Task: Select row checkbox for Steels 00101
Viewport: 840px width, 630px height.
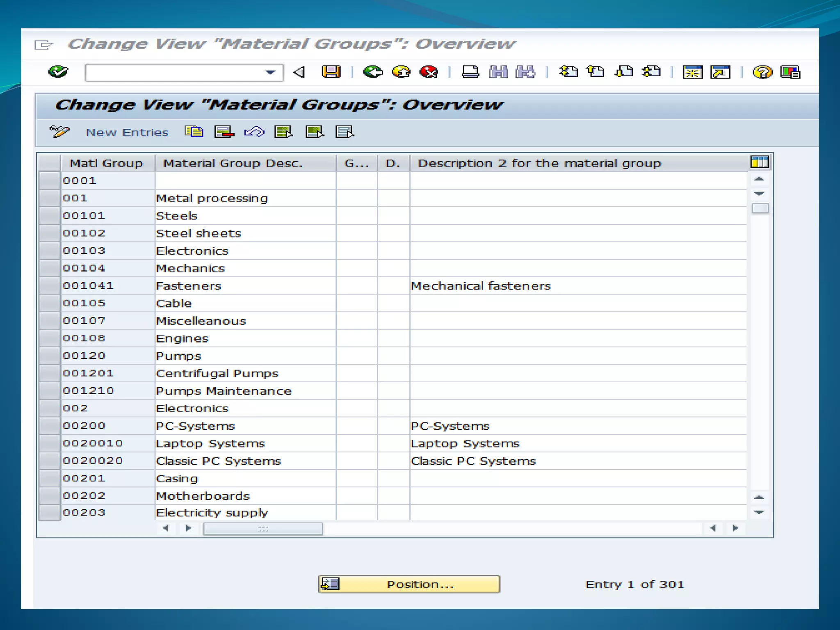Action: coord(49,215)
